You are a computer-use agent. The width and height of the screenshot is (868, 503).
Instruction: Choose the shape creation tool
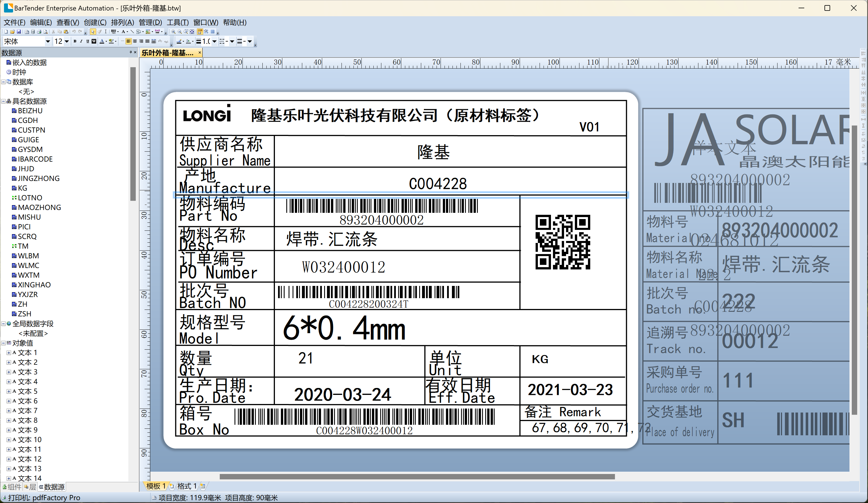pos(139,32)
